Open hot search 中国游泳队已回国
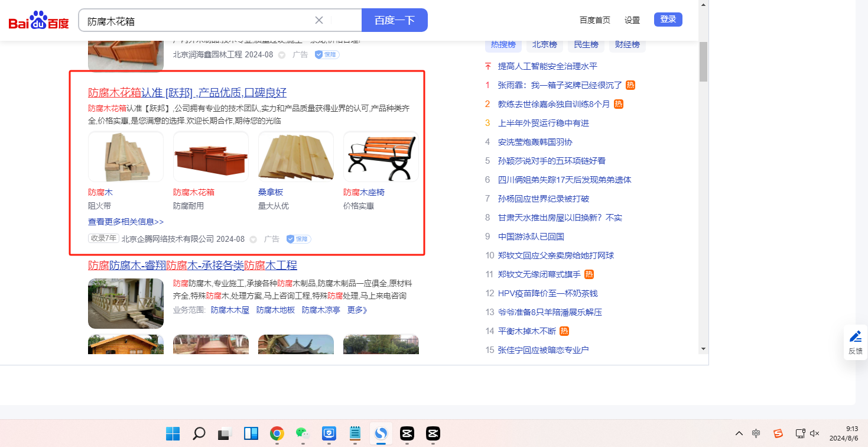The width and height of the screenshot is (868, 447). click(531, 237)
